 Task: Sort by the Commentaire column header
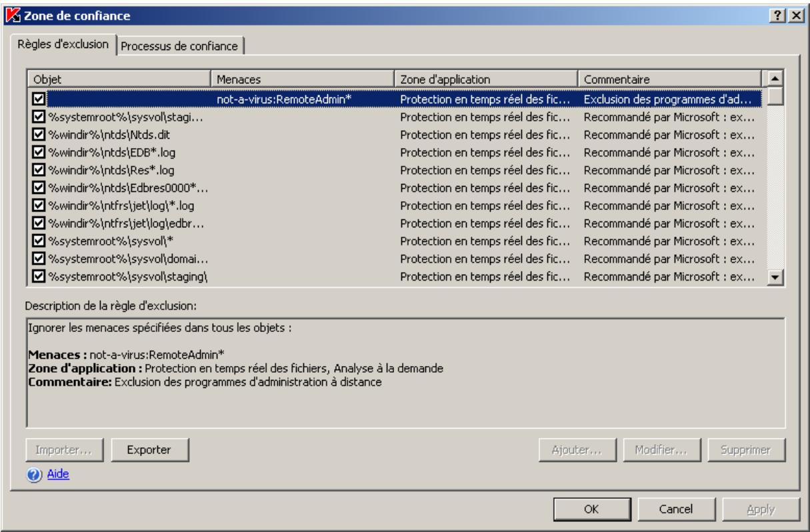pos(669,80)
